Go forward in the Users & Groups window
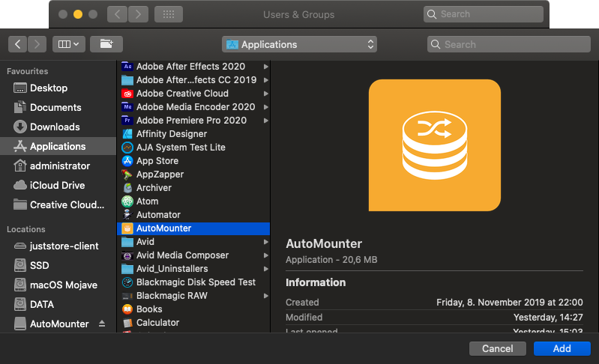 138,14
